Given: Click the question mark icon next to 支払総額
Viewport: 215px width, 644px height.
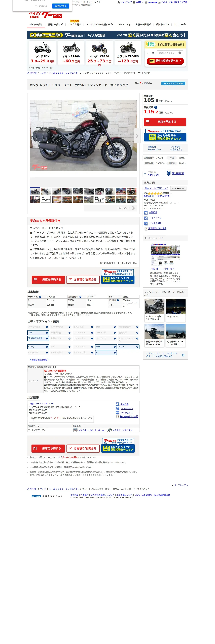Looking at the screenshot, I should click(x=156, y=107).
